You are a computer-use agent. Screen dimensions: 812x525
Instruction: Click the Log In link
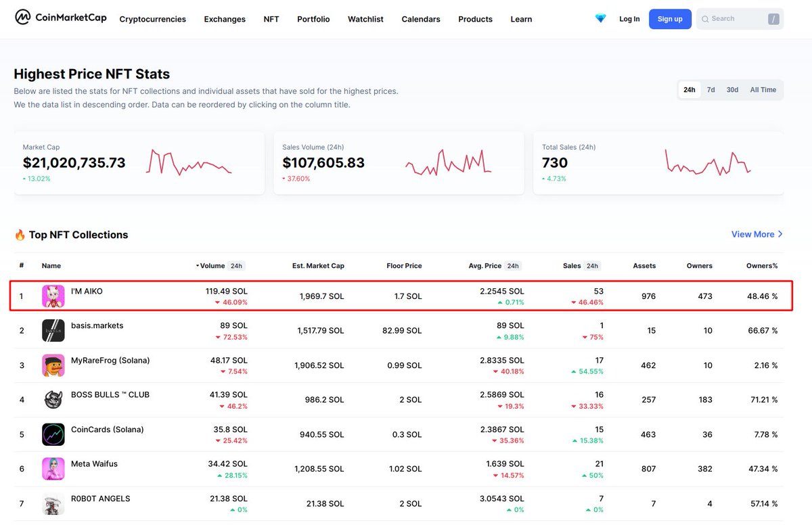[629, 19]
